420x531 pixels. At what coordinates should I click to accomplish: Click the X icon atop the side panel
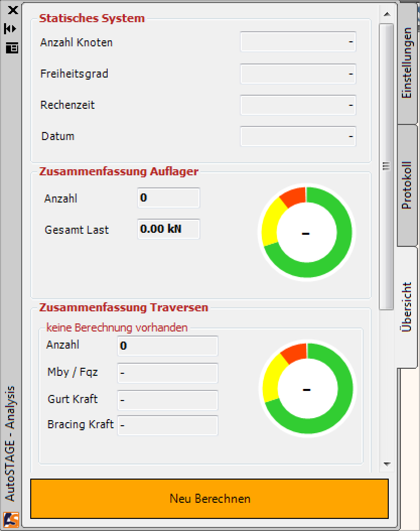12,10
